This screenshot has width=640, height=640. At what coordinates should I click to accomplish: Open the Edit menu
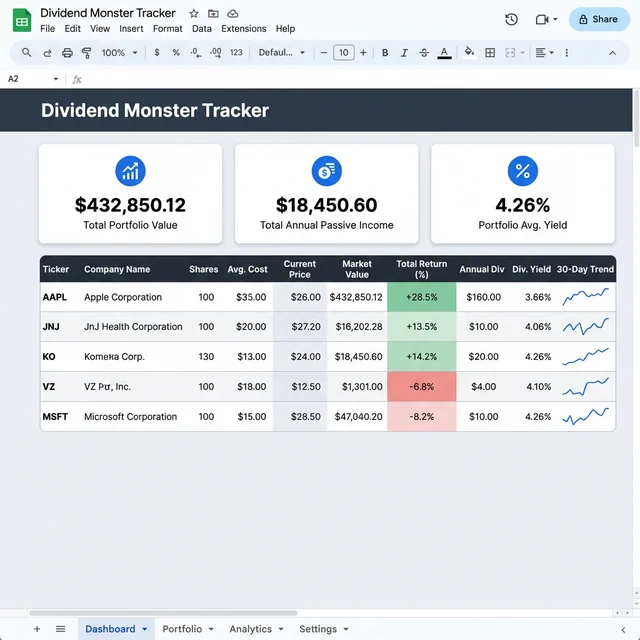(x=72, y=29)
